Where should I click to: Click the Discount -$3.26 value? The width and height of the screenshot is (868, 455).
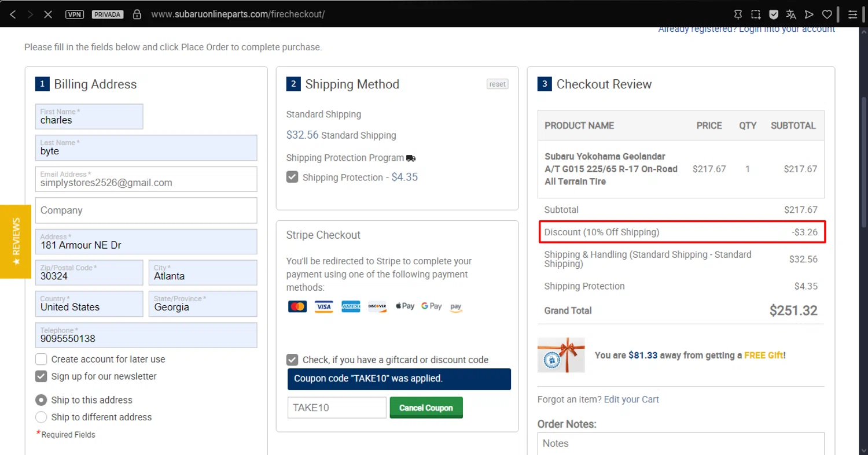(804, 232)
